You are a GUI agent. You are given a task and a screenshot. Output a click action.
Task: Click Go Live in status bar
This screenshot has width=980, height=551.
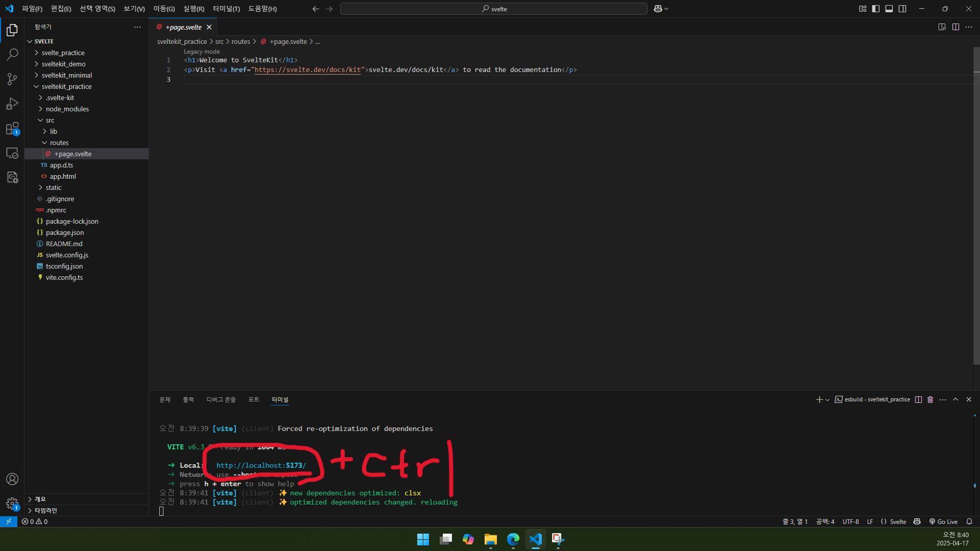943,521
